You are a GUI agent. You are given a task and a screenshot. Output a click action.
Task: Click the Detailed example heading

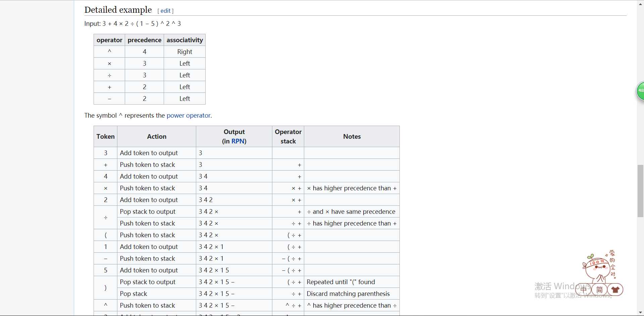click(x=118, y=10)
